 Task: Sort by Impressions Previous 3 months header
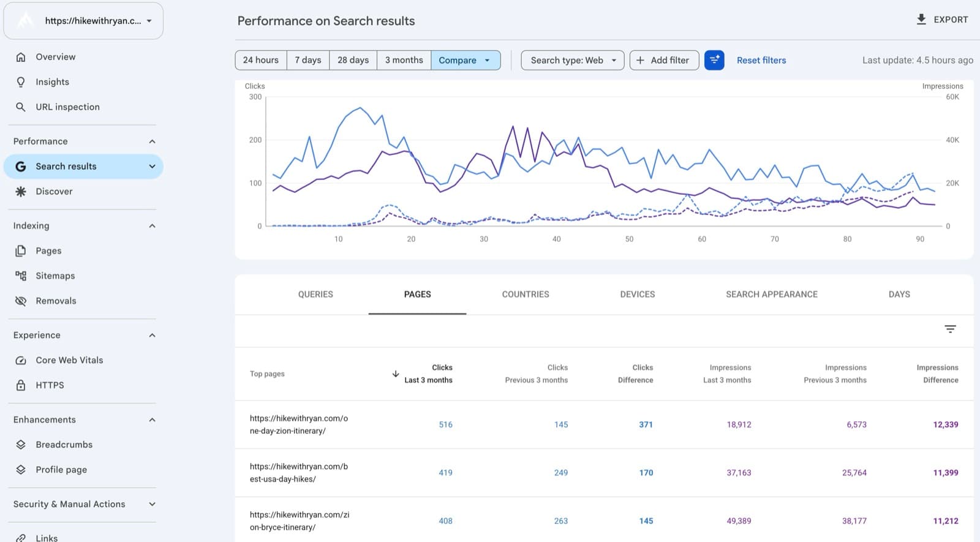point(835,374)
